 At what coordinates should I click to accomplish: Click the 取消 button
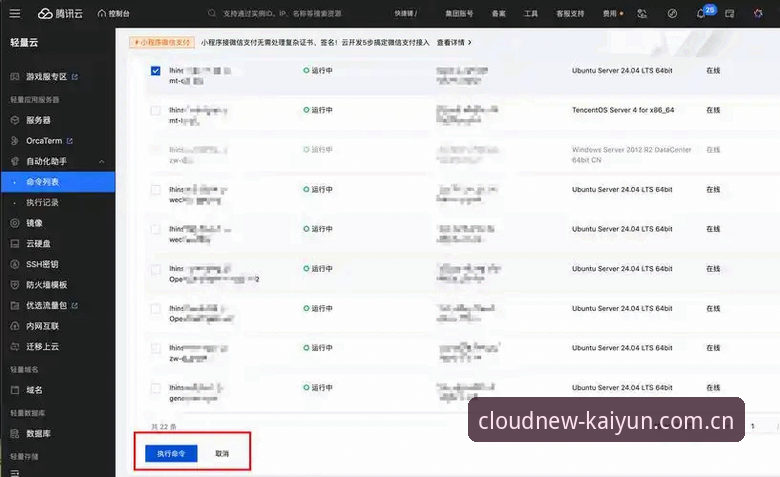(x=222, y=453)
